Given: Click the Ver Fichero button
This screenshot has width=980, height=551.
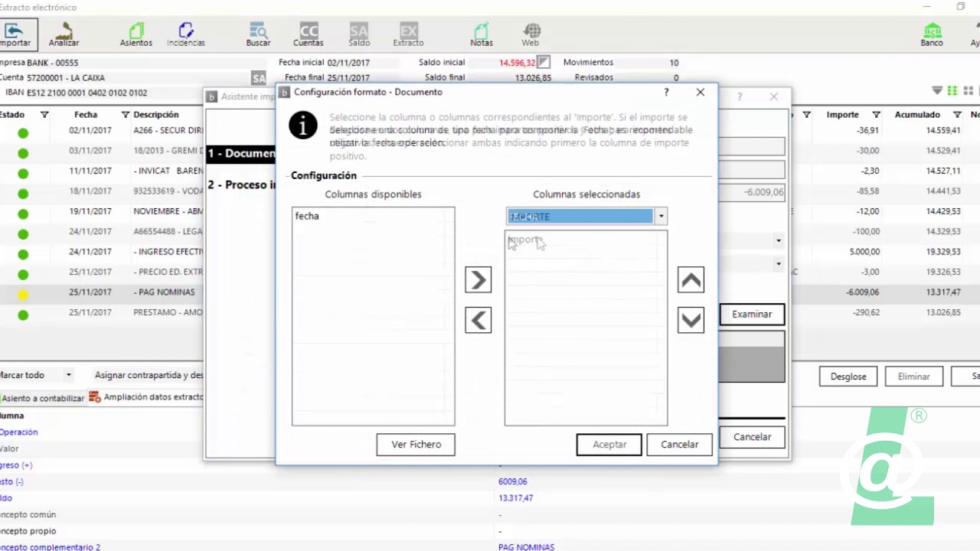Looking at the screenshot, I should pos(416,445).
